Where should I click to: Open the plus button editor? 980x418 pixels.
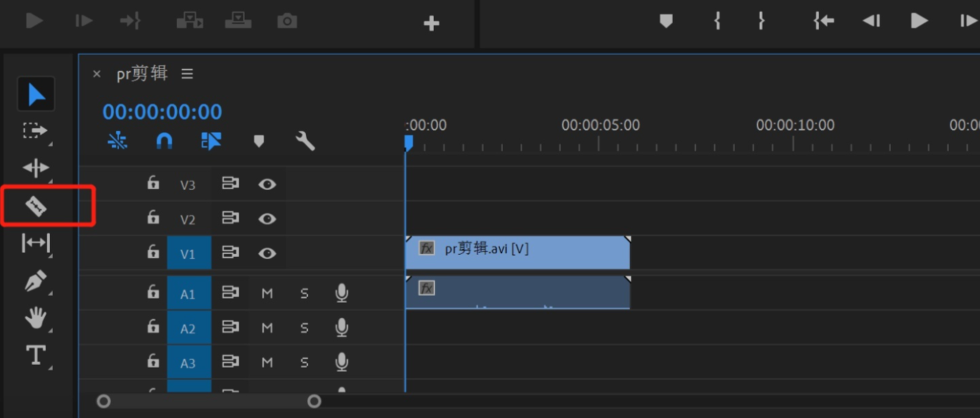431,23
